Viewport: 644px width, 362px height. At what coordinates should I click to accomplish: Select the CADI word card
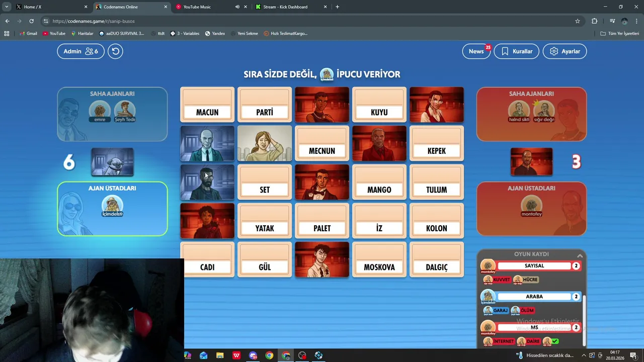207,259
